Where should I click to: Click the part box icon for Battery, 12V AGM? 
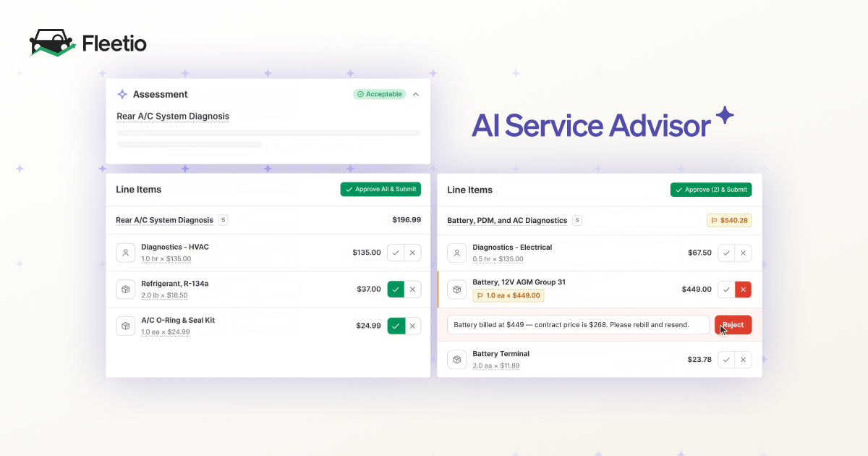tap(456, 290)
